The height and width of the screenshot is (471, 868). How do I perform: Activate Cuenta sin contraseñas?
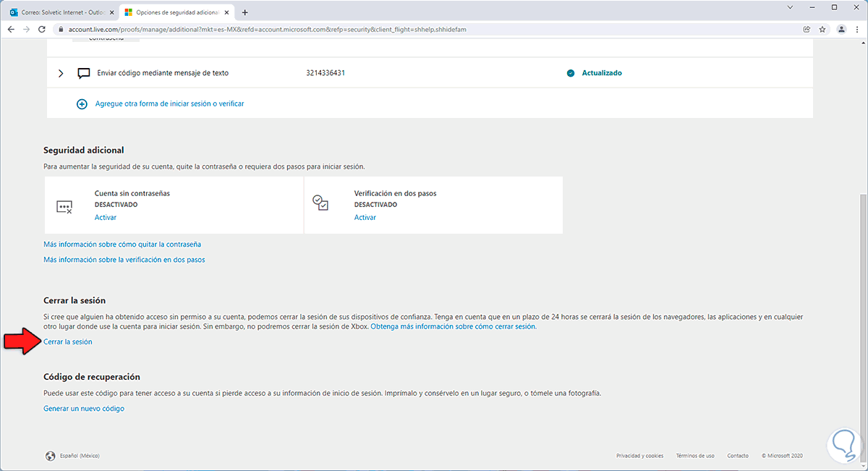pos(105,218)
